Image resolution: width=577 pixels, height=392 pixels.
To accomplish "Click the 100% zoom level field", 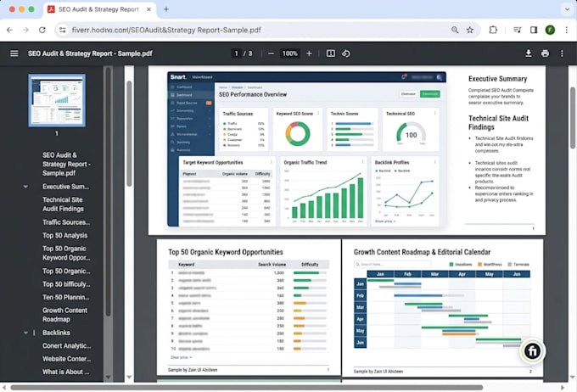I will click(289, 53).
